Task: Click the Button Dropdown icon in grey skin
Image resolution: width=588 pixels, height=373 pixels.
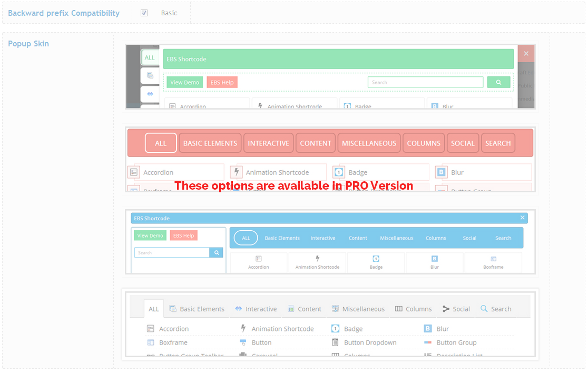Action: click(x=335, y=342)
